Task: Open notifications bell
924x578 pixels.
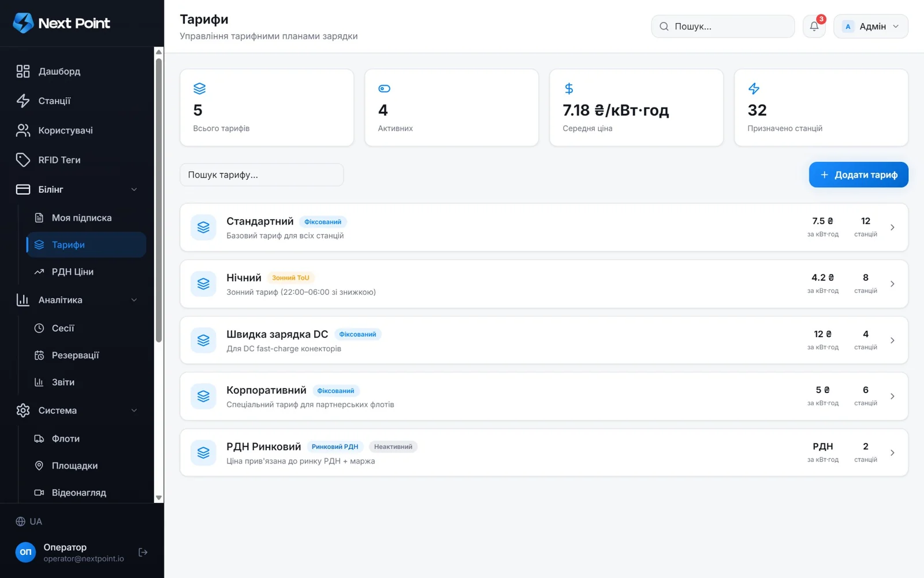Action: (x=814, y=26)
